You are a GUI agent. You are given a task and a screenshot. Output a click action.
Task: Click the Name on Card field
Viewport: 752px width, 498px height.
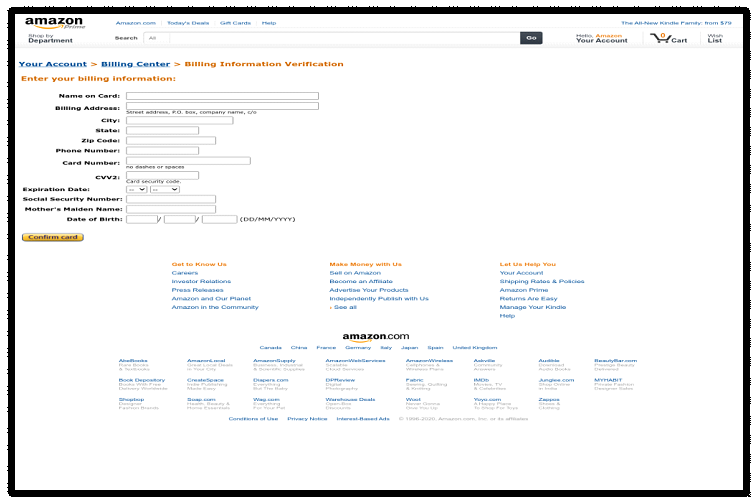pos(223,96)
